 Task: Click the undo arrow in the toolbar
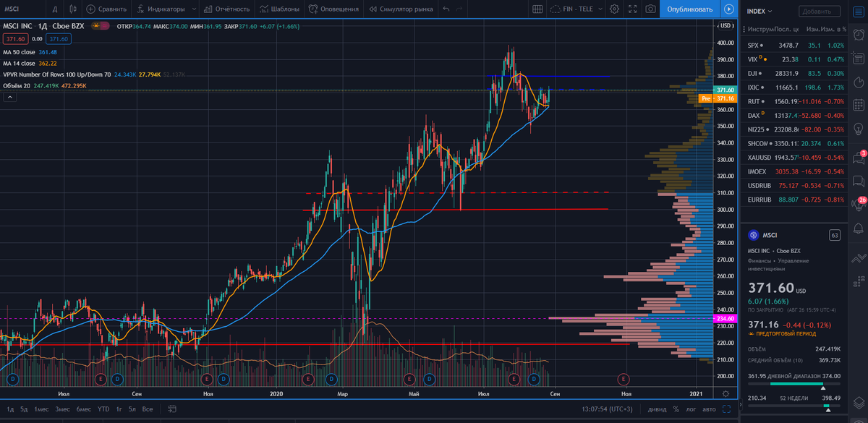pyautogui.click(x=446, y=9)
